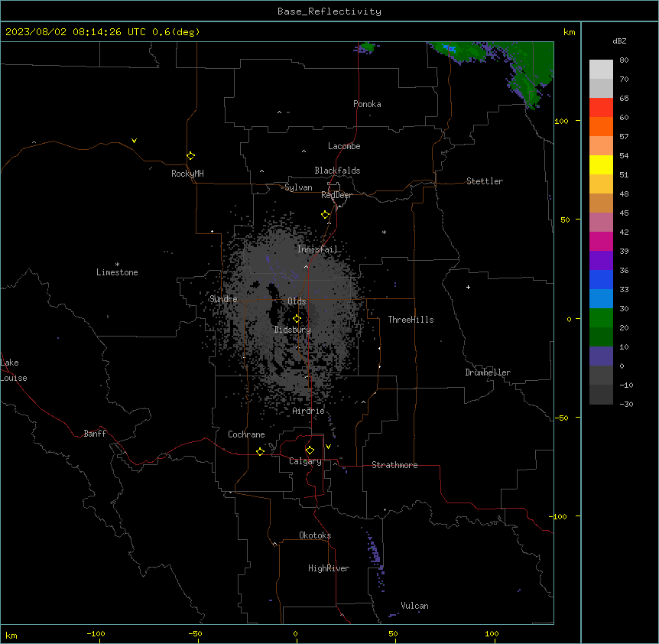
Task: Click the yellow diamond marker below Cochrane
Action: tap(260, 451)
